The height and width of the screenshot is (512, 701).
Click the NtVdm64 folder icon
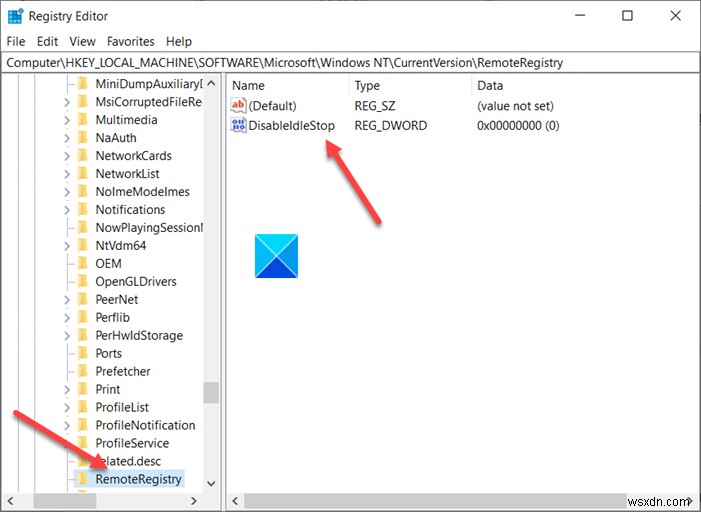(82, 245)
